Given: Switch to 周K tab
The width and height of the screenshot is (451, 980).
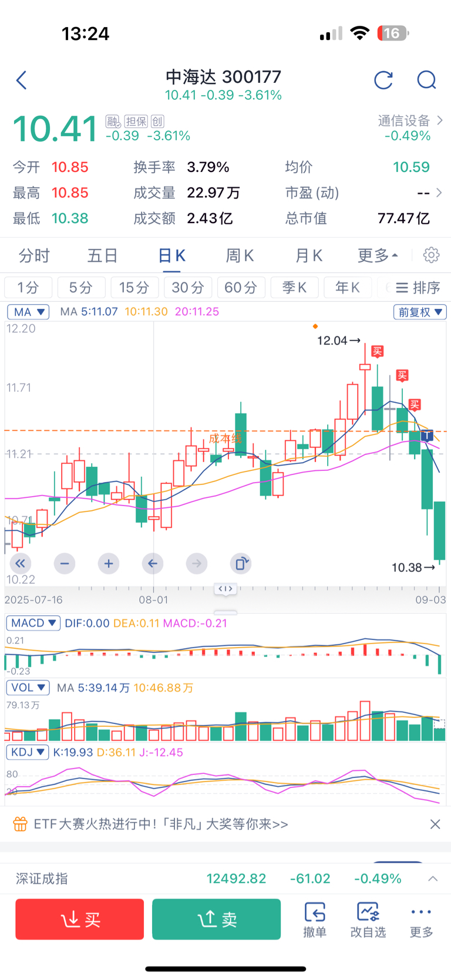Looking at the screenshot, I should [x=240, y=255].
